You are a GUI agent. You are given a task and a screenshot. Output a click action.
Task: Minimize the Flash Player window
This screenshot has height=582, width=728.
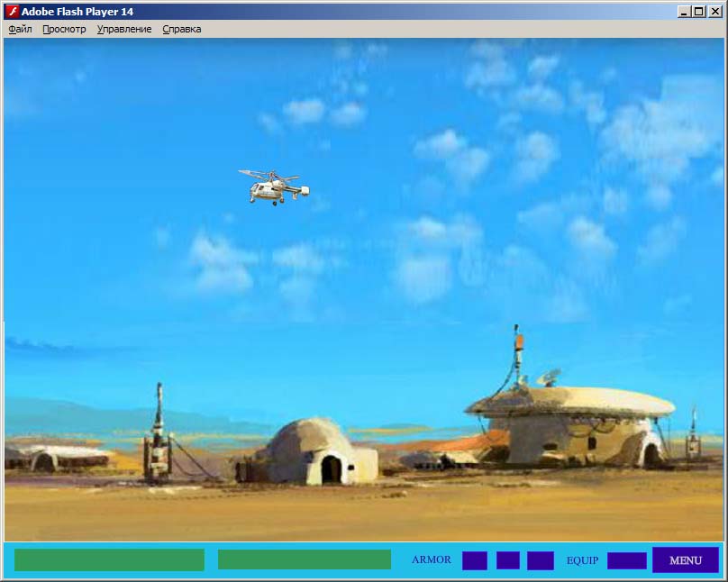pos(683,11)
